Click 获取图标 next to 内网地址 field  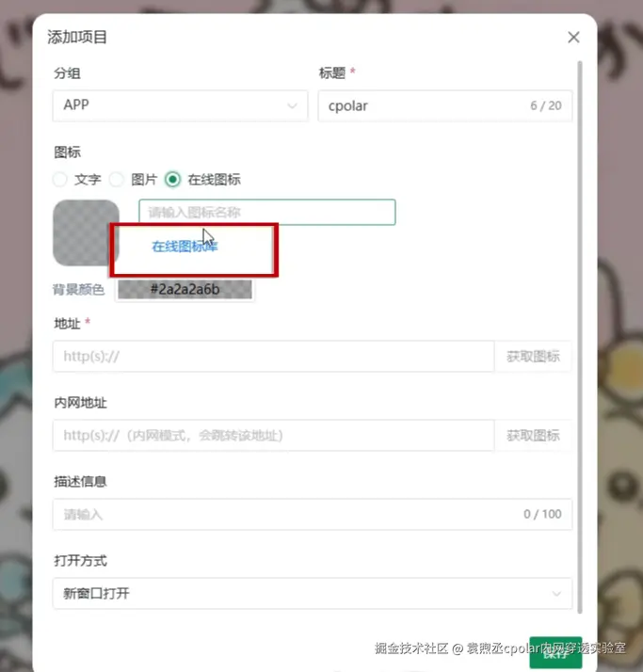[533, 436]
